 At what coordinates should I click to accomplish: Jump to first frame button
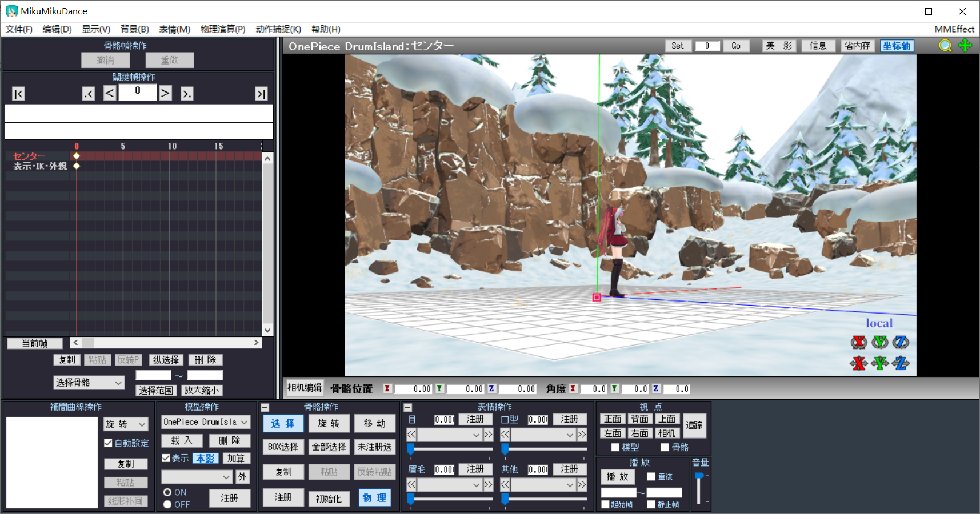(x=18, y=94)
